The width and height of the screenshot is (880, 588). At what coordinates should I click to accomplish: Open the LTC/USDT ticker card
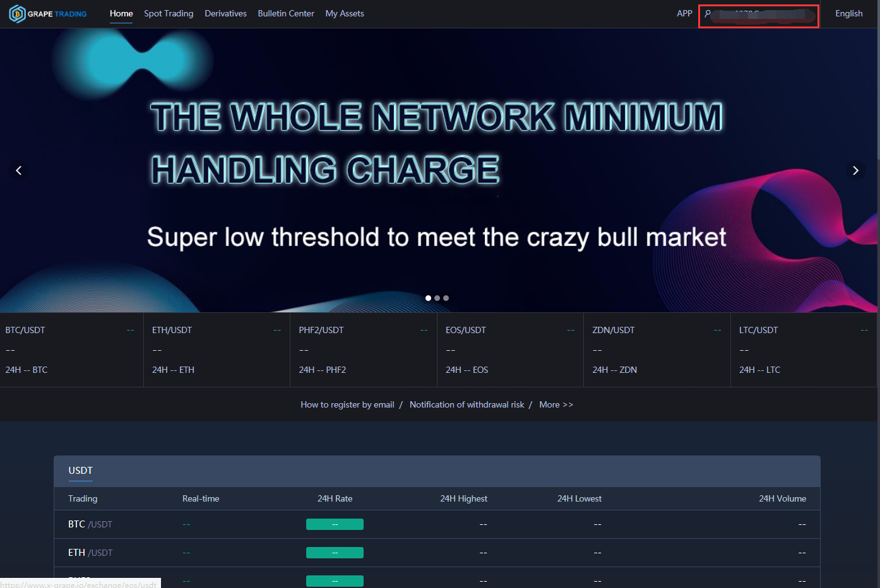(x=804, y=350)
